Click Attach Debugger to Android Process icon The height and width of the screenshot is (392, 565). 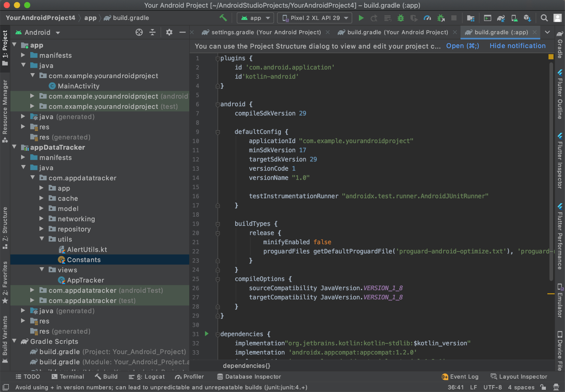pos(441,18)
